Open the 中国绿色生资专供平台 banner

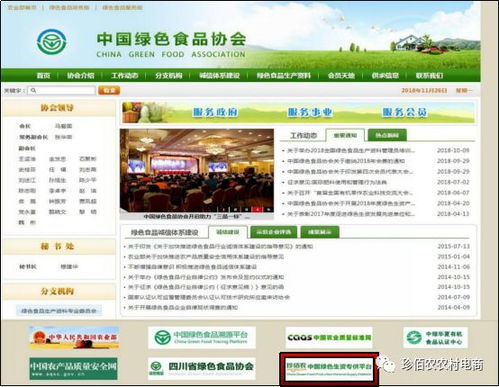pyautogui.click(x=329, y=369)
